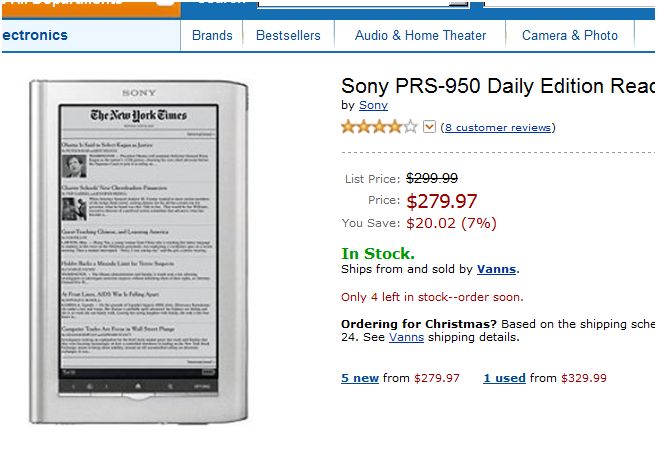Viewport: 657px width, 464px height.
Task: View the 5 new offers link
Action: click(x=359, y=378)
